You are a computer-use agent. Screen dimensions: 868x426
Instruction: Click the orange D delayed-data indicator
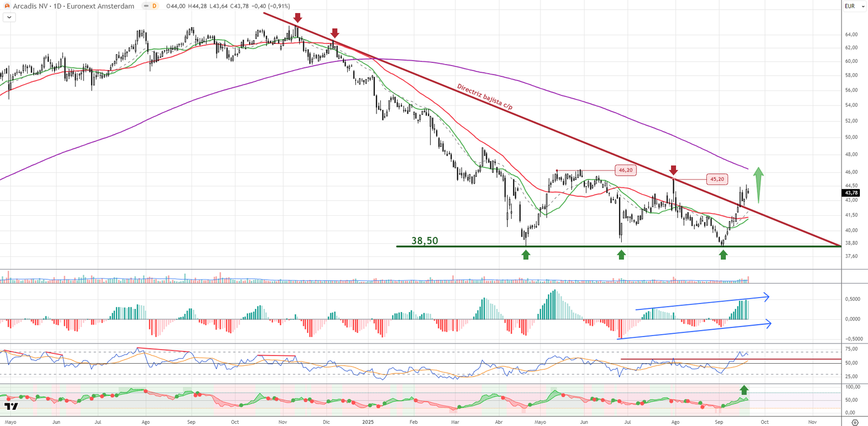154,6
